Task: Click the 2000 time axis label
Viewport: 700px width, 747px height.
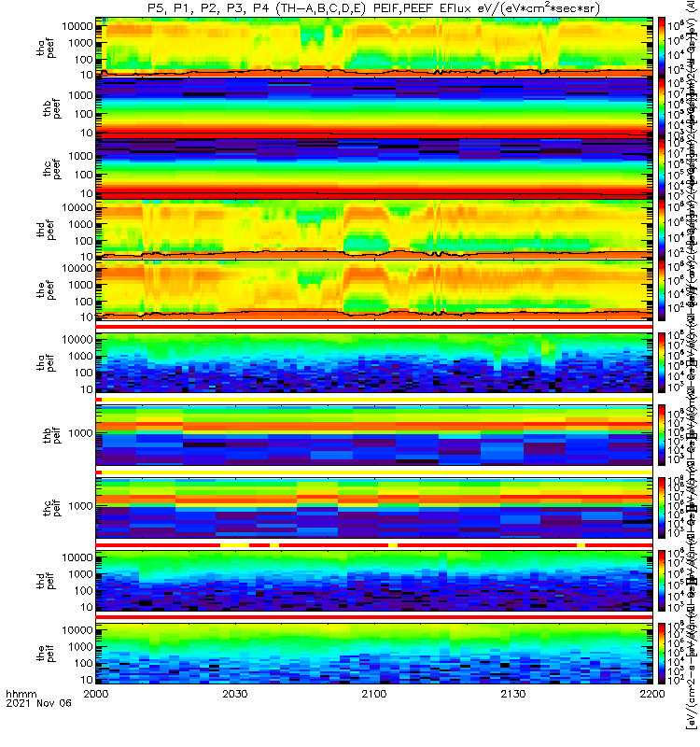Action: click(96, 694)
